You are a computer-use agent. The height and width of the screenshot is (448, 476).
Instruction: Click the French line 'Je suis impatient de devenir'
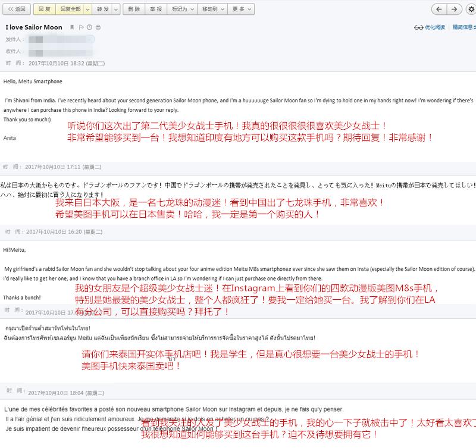(112, 429)
